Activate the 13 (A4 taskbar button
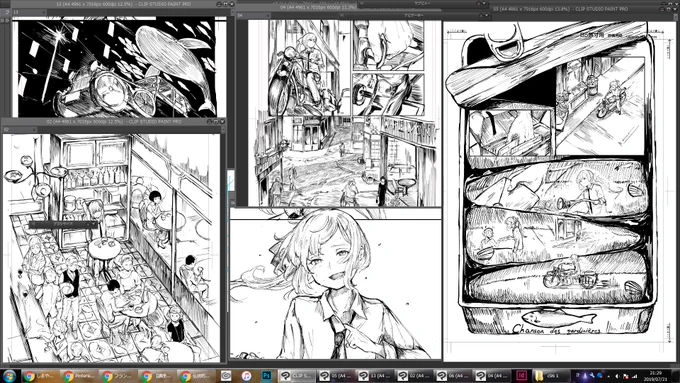The image size is (680, 383). click(x=375, y=376)
